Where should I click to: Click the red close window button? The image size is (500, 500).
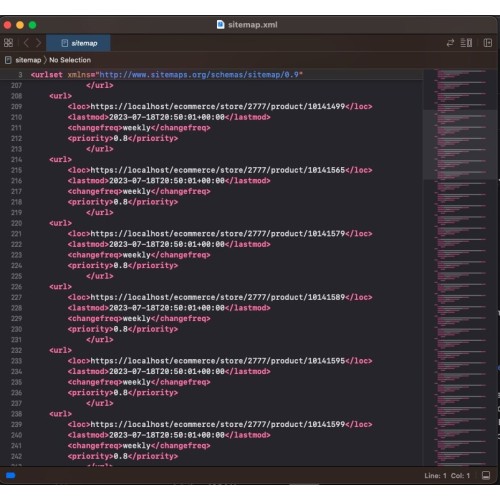[7, 25]
